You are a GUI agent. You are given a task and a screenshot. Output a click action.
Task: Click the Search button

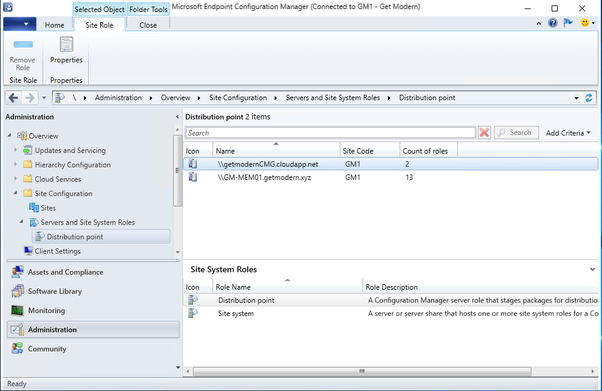pos(516,133)
